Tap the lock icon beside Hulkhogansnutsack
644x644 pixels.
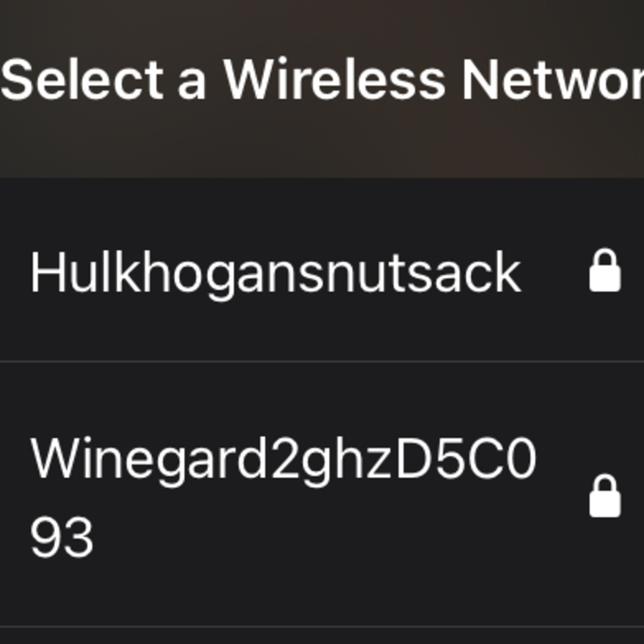(x=605, y=270)
